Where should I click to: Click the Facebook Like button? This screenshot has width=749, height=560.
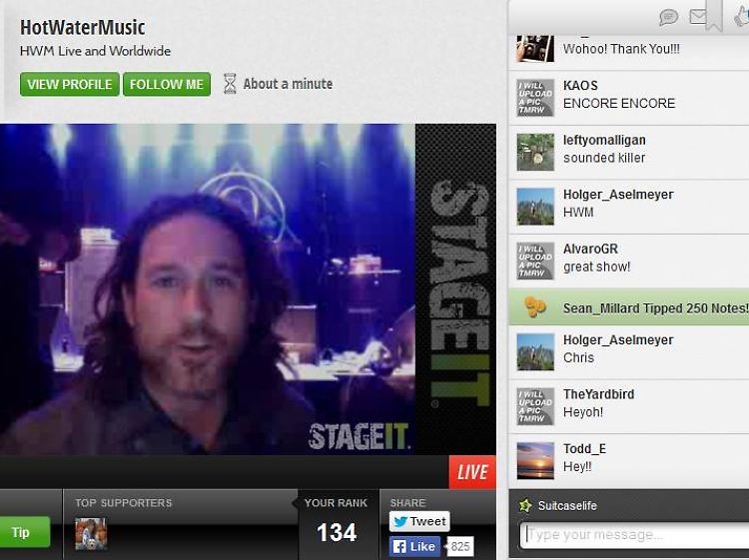coord(414,546)
